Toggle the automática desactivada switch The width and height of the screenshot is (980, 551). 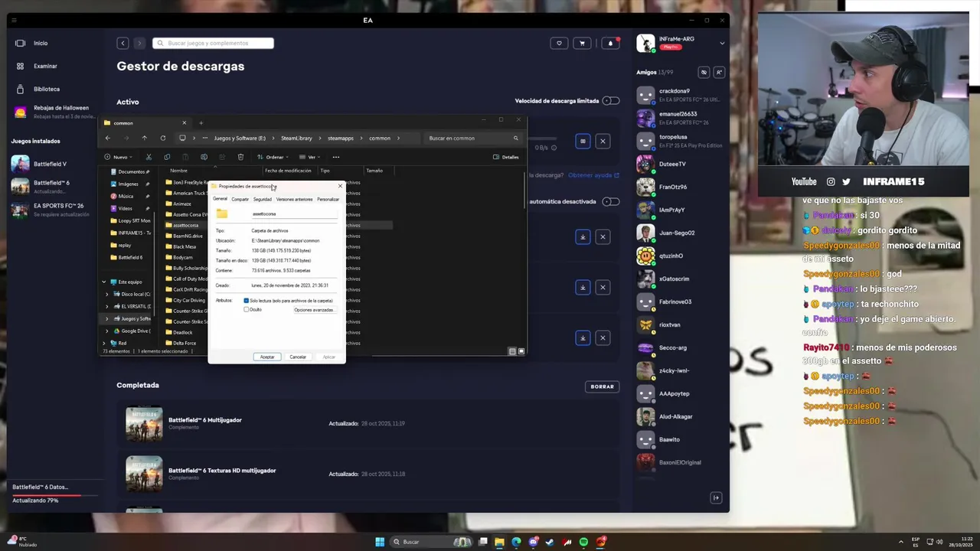click(610, 201)
